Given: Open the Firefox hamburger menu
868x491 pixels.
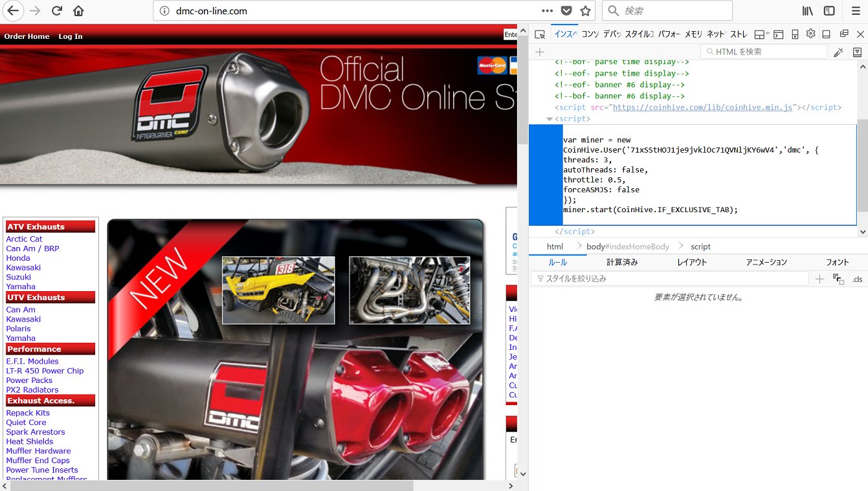Looking at the screenshot, I should 855,11.
